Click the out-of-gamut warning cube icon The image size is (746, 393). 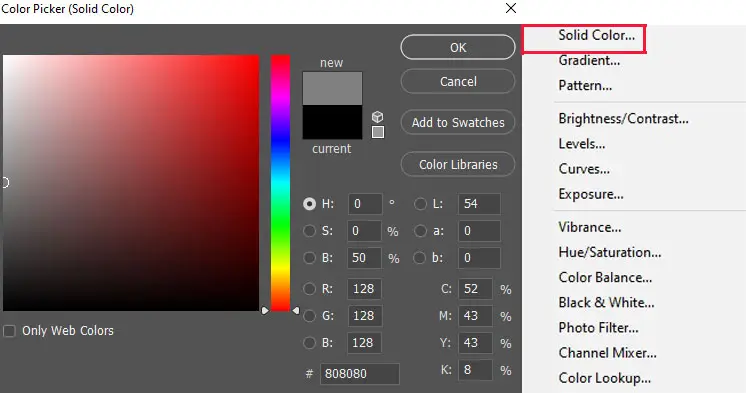point(377,117)
